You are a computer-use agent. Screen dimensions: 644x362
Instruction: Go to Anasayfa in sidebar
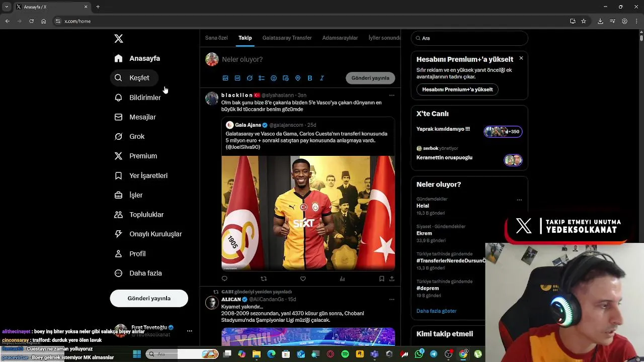tap(137, 58)
